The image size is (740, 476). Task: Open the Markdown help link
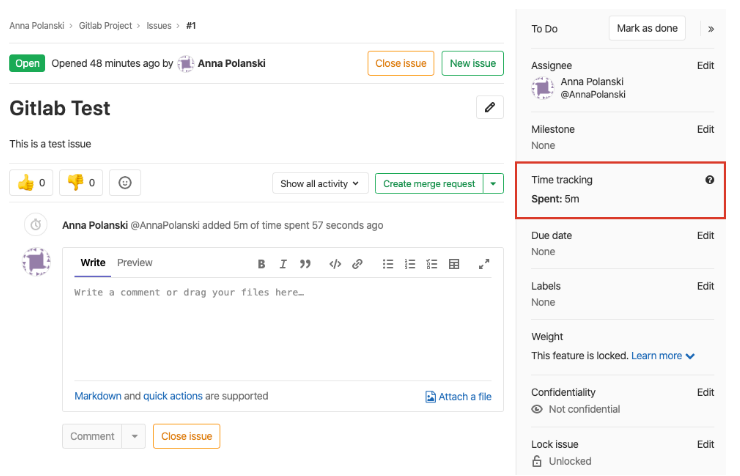[x=98, y=396]
